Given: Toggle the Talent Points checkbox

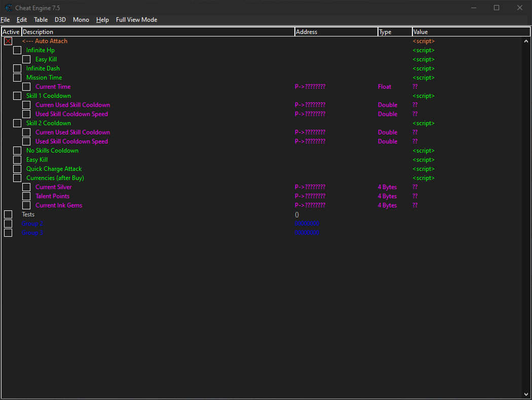Looking at the screenshot, I should point(26,196).
